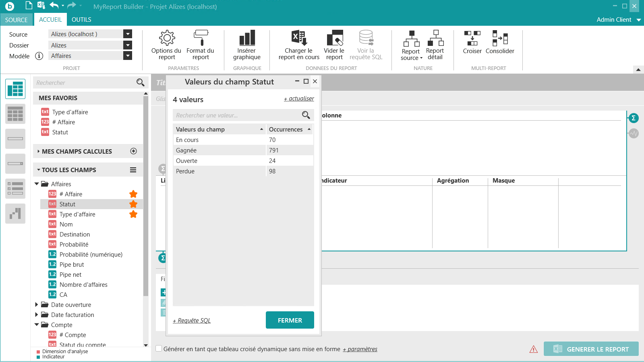Screen dimensions: 644x362
Task: Open Options du report settings
Action: [166, 45]
